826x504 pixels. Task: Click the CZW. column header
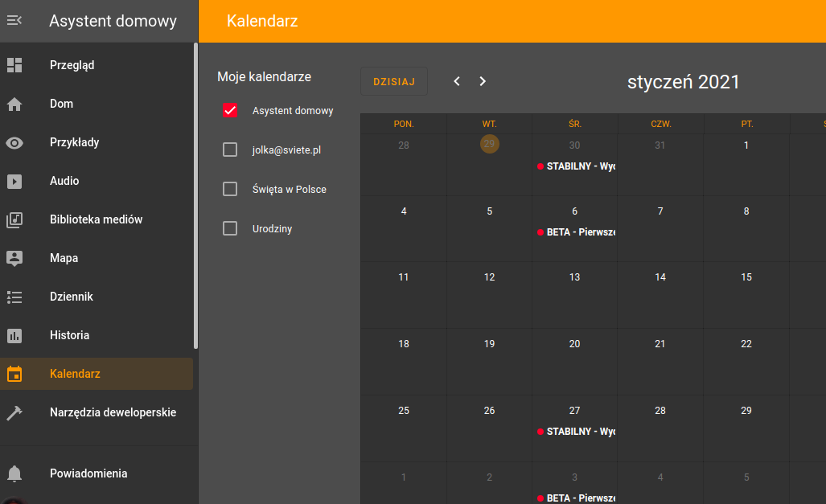point(660,125)
